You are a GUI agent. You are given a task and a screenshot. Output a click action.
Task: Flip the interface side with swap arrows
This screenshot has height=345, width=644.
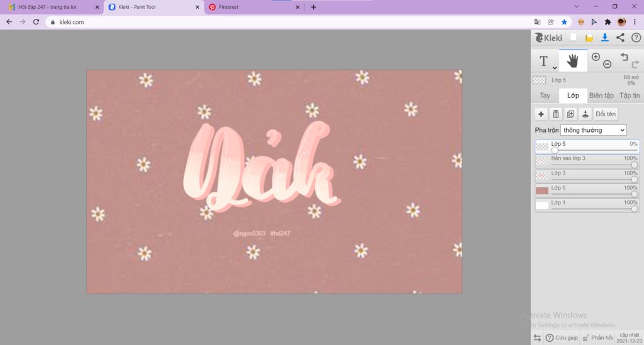537,338
